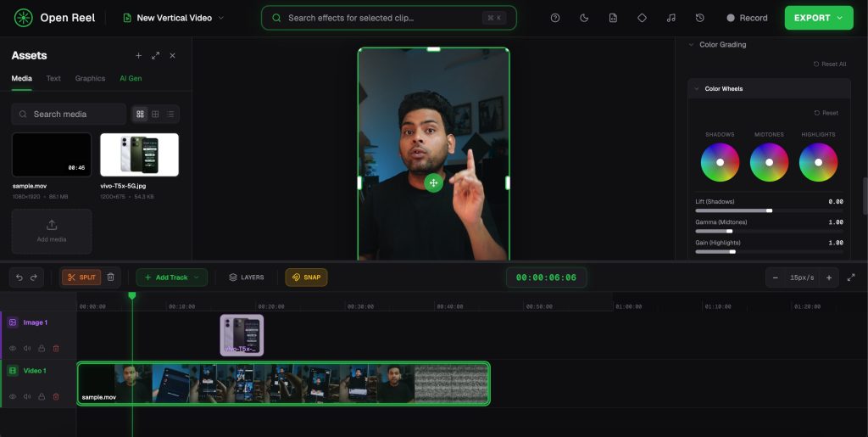Expand the Assets panel with arrows icon

point(156,55)
